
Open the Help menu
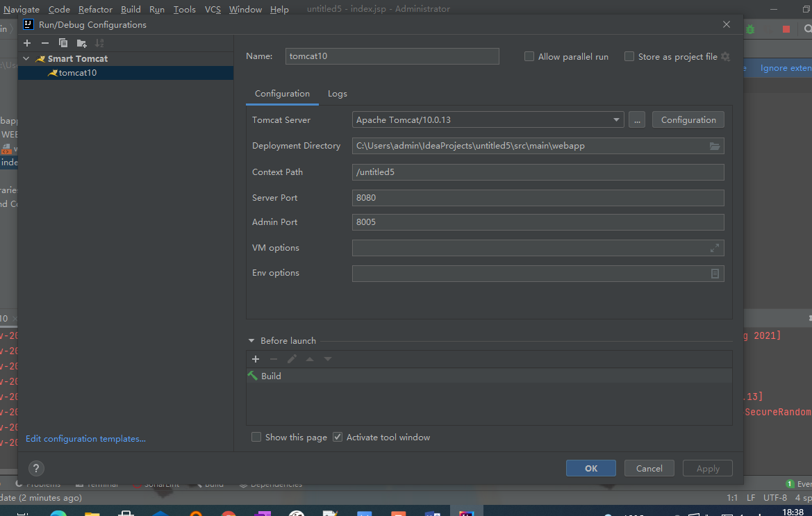280,9
